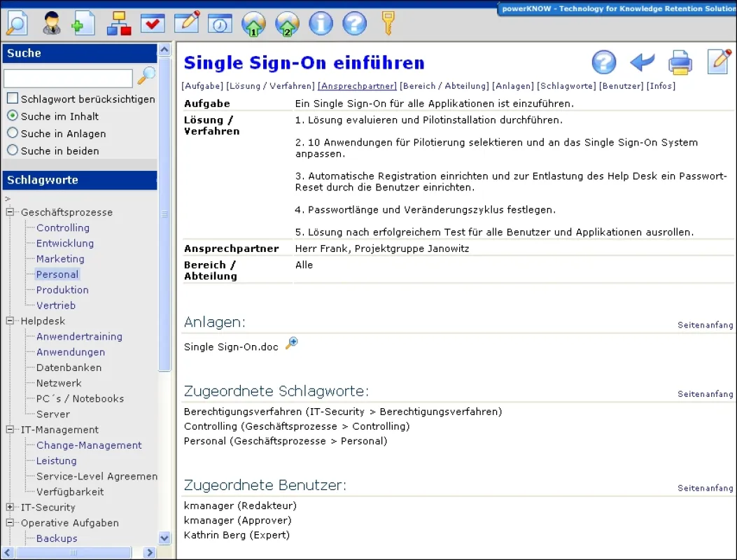Screen dimensions: 737x560
Task: Collapse the Operative Aufgaben tree node
Action: point(10,522)
